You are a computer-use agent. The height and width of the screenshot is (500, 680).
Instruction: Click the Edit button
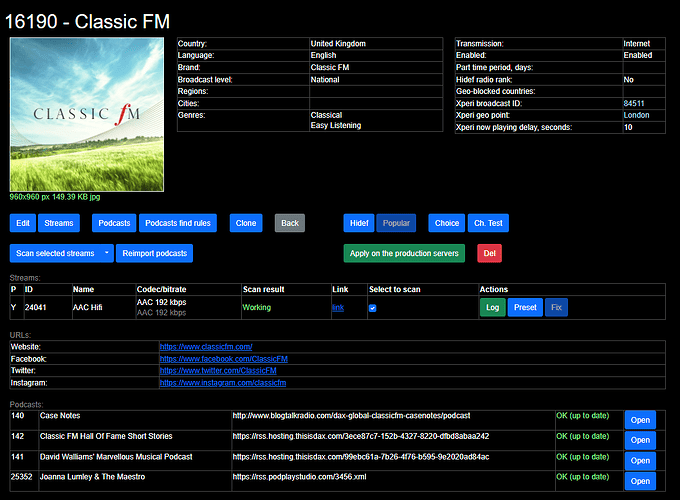[x=23, y=223]
